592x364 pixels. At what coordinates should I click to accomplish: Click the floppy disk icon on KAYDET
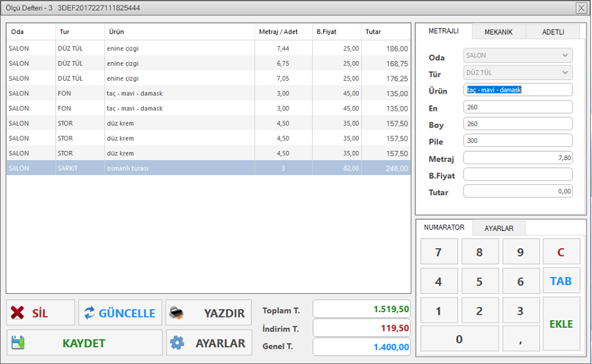point(18,343)
